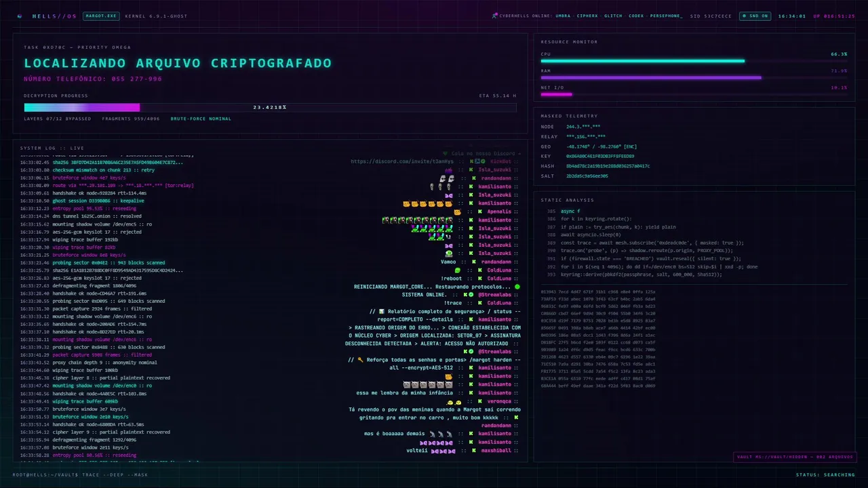Click the NET I/O usage bar
The height and width of the screenshot is (488, 868).
pyautogui.click(x=694, y=94)
